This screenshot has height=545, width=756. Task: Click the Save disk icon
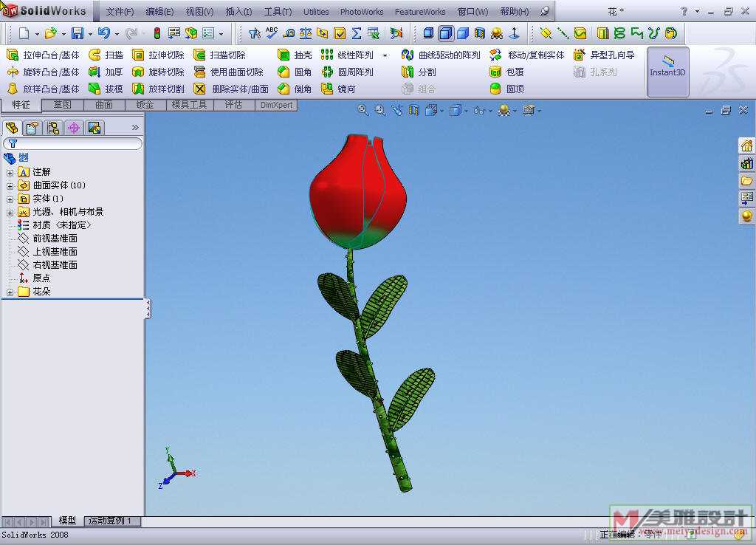[77, 33]
